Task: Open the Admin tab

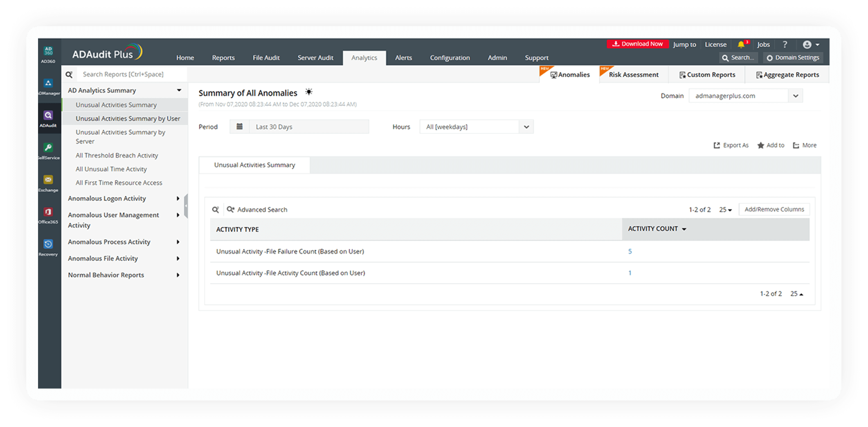Action: 497,58
